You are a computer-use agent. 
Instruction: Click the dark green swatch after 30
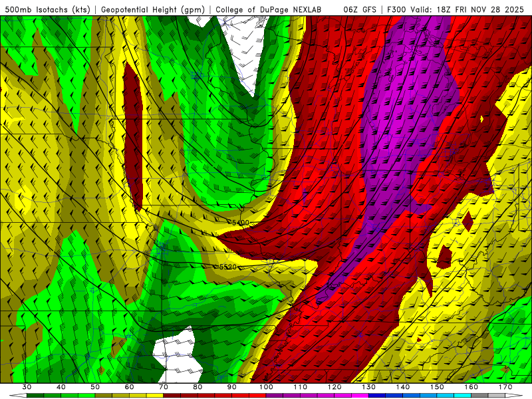pyautogui.click(x=35, y=396)
